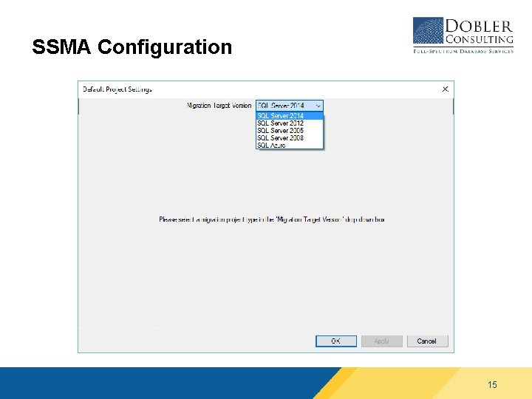The image size is (532, 399).
Task: Click the Migration Target Version label
Action: click(219, 106)
